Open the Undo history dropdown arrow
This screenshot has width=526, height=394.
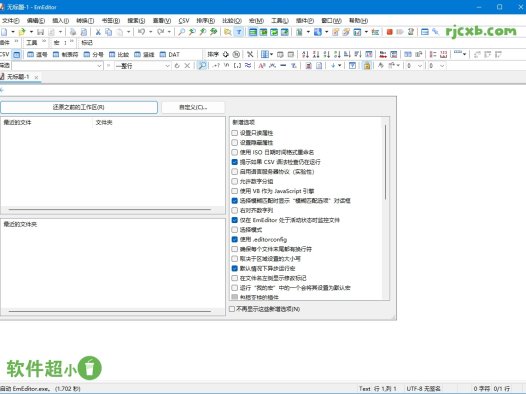coord(150,32)
